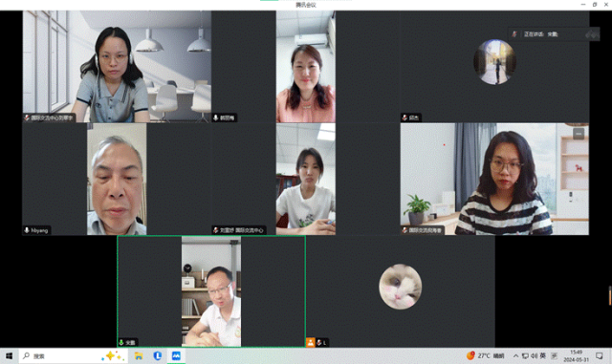Open the notification center in the taskbar corner
Image resolution: width=612 pixels, height=364 pixels.
click(x=600, y=355)
